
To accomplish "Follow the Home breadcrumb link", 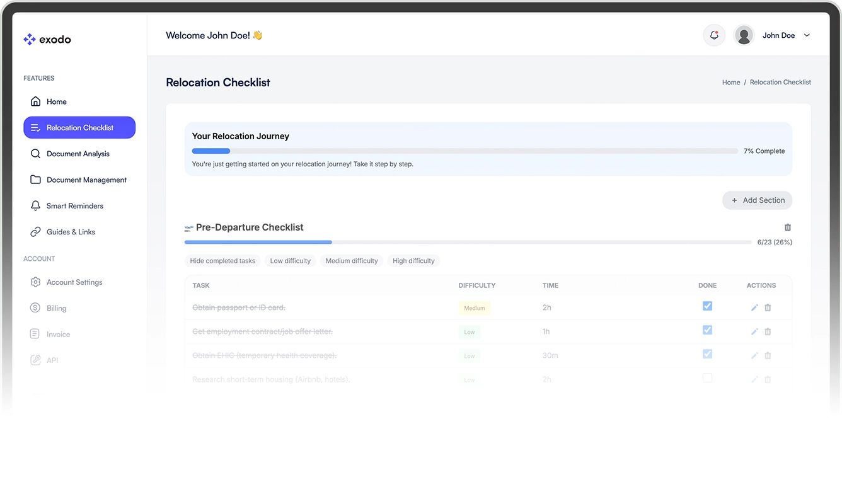I will click(x=731, y=83).
